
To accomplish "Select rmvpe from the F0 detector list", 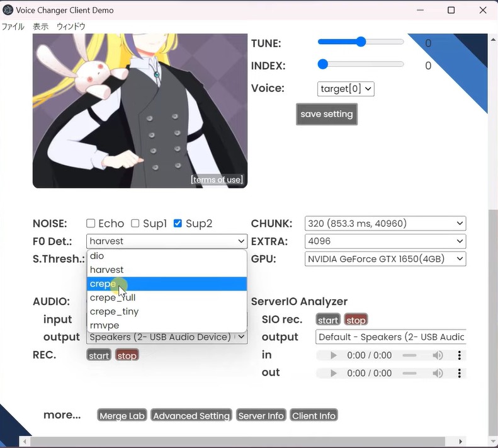I will point(105,325).
